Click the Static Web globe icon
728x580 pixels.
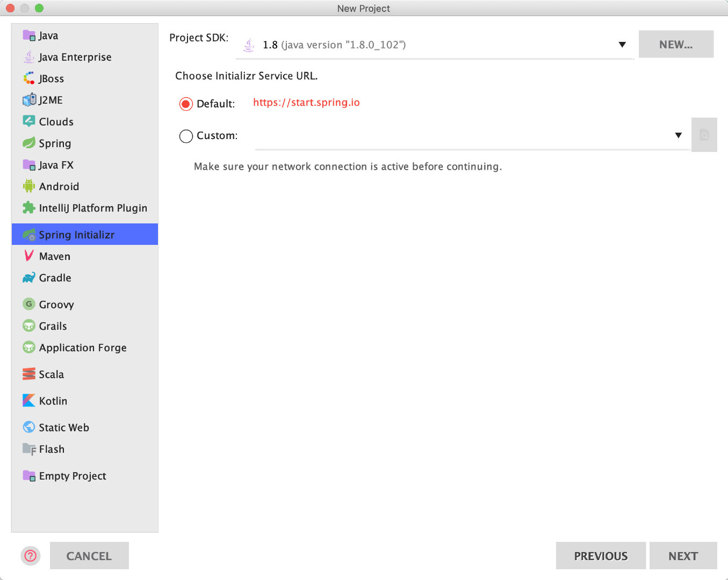tap(29, 427)
